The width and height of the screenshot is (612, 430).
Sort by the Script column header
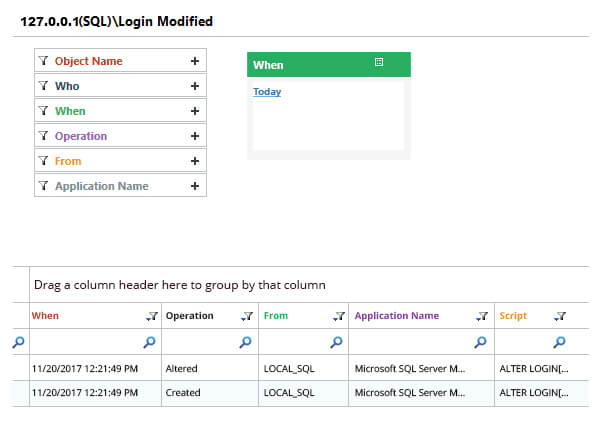coord(513,316)
